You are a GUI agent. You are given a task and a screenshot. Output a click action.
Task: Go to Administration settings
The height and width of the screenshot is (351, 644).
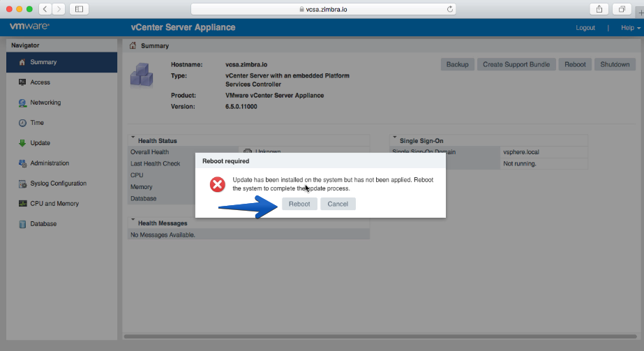pos(61,163)
